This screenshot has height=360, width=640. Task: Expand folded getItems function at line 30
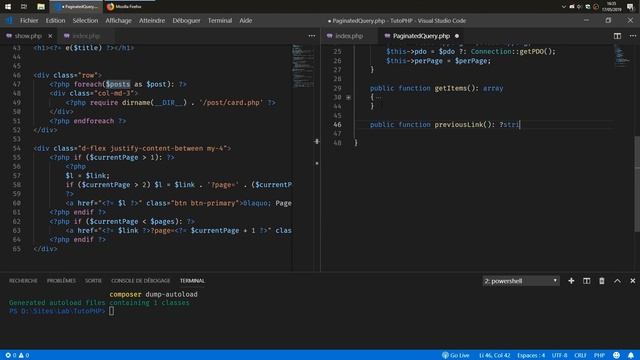click(x=348, y=97)
